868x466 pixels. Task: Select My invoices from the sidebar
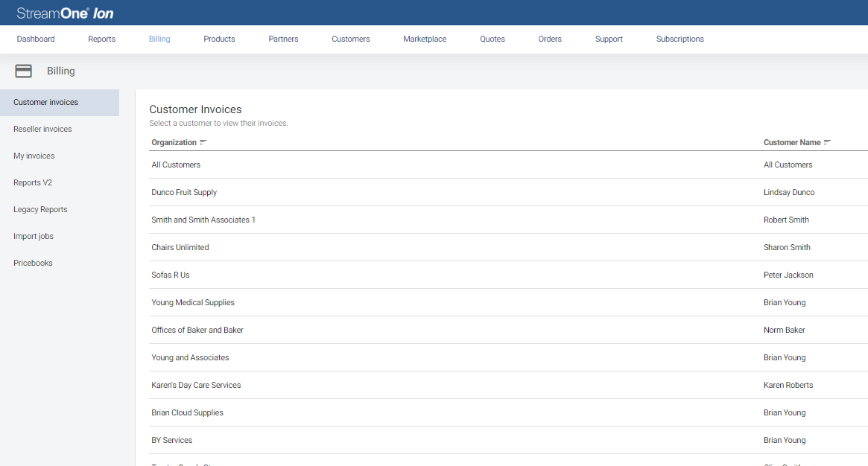[x=33, y=156]
